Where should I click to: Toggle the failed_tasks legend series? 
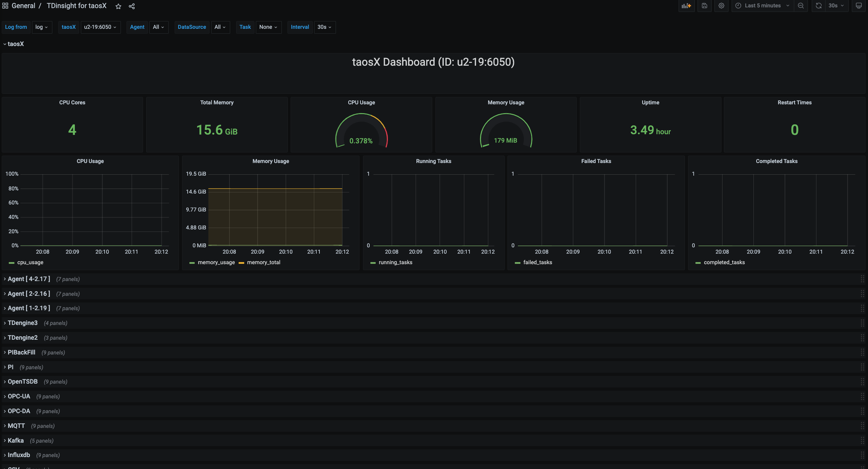(537, 262)
